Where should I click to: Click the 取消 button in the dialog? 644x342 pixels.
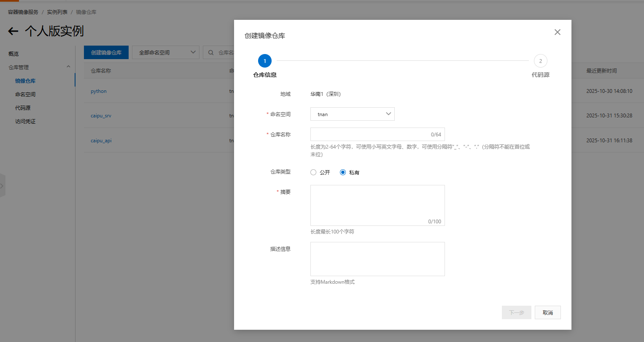tap(547, 312)
